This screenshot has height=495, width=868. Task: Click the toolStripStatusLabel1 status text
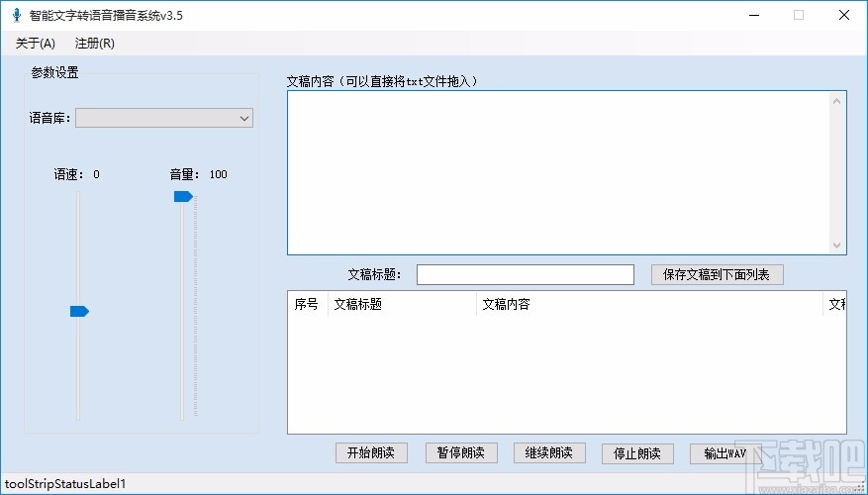click(65, 484)
